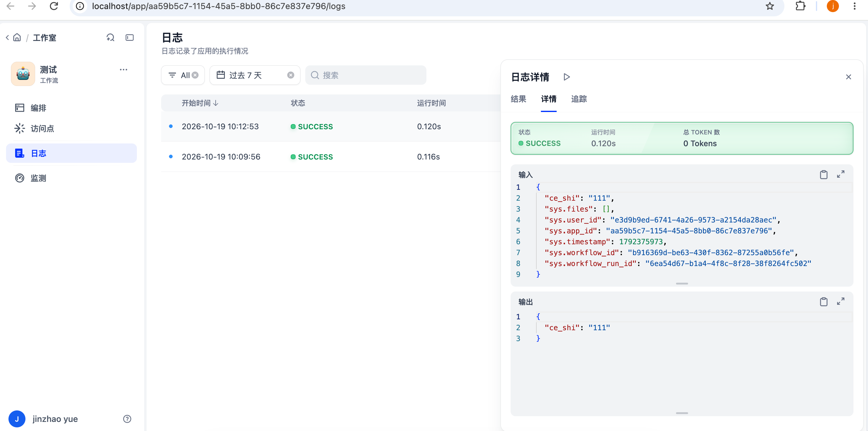
Task: Open the browser extensions puzzle icon
Action: pyautogui.click(x=800, y=6)
